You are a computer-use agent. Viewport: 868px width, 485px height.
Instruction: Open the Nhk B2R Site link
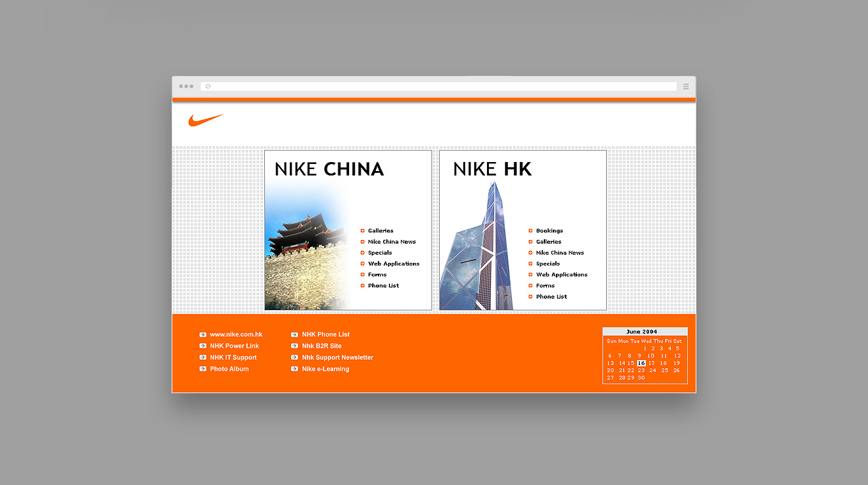321,346
